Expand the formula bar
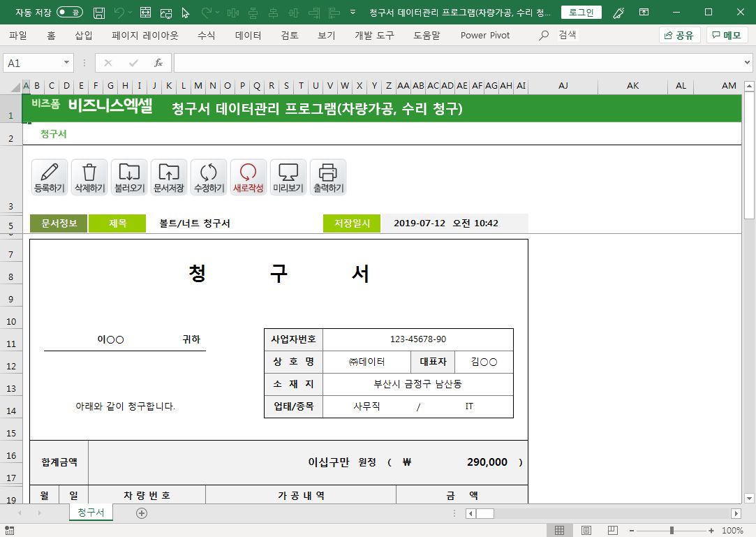756x537 pixels. (x=748, y=63)
